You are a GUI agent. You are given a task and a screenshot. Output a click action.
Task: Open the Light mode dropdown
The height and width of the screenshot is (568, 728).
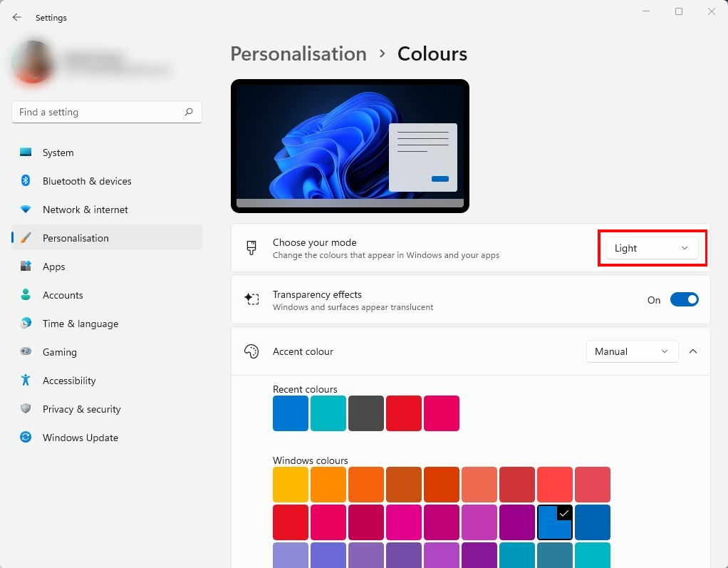point(652,248)
